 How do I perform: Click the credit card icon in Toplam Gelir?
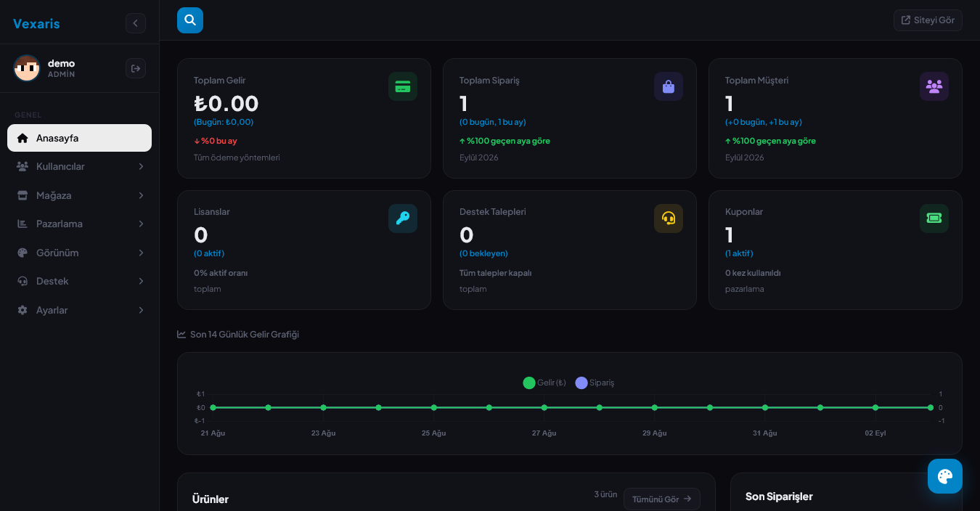[403, 86]
